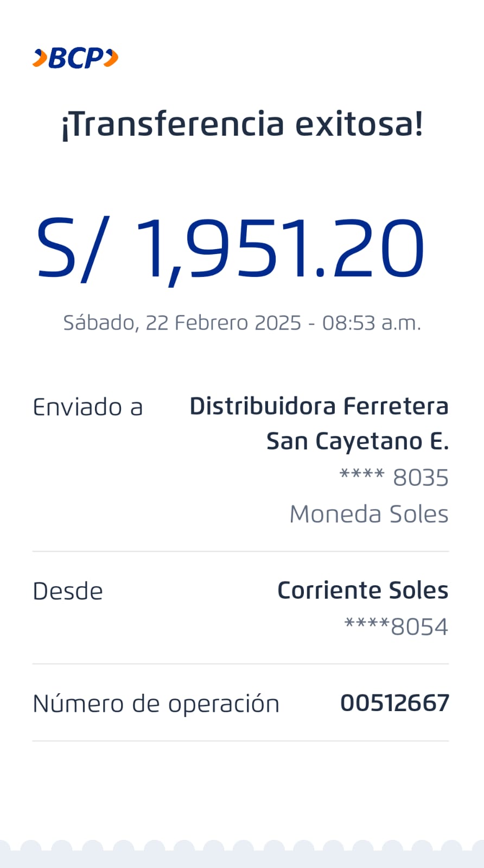Select the Distribuidora Ferretera recipient line
This screenshot has width=484, height=868.
[x=319, y=406]
